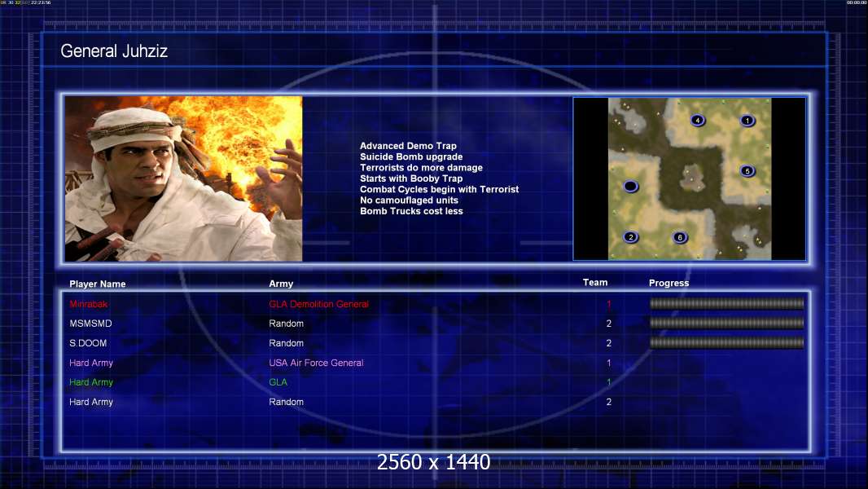868x489 pixels.
Task: Click USA Air Force General army entry
Action: [x=316, y=363]
